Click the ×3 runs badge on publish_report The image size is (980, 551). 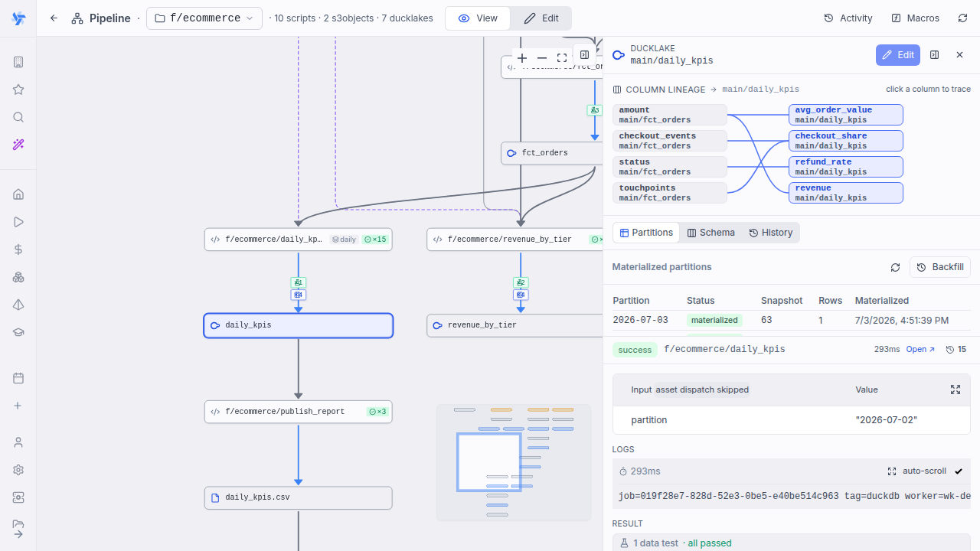pos(377,412)
